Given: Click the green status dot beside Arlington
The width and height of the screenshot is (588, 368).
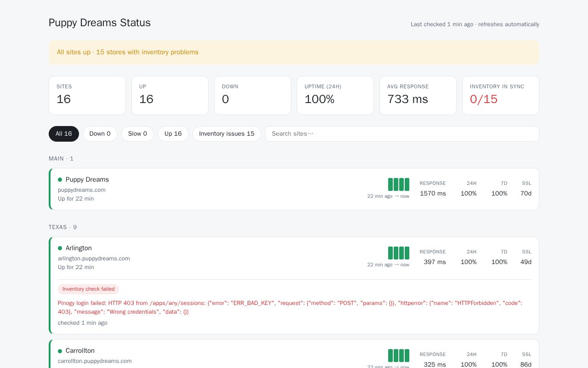Looking at the screenshot, I should pos(60,248).
